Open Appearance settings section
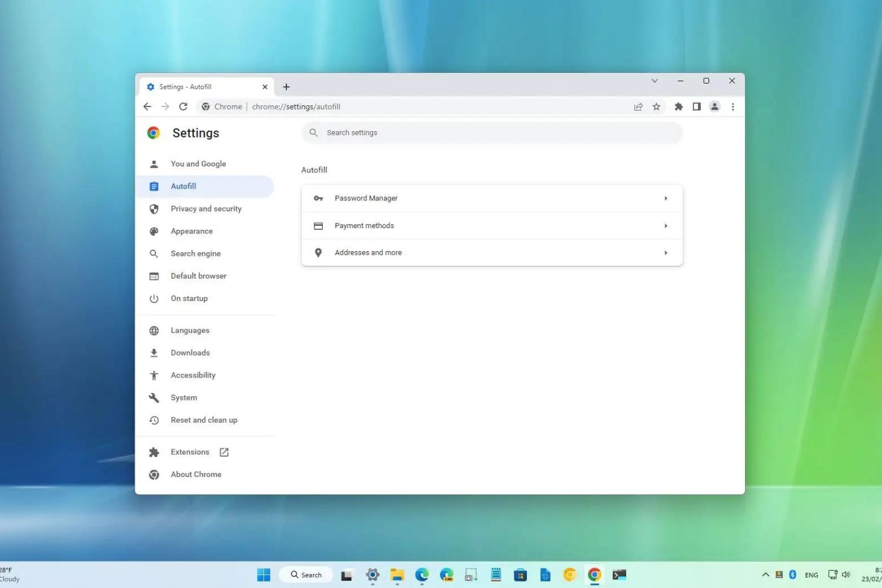Screen dimensions: 882x588 (x=192, y=231)
